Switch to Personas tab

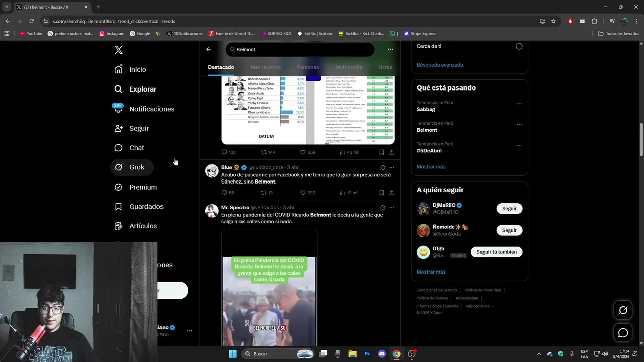click(308, 67)
